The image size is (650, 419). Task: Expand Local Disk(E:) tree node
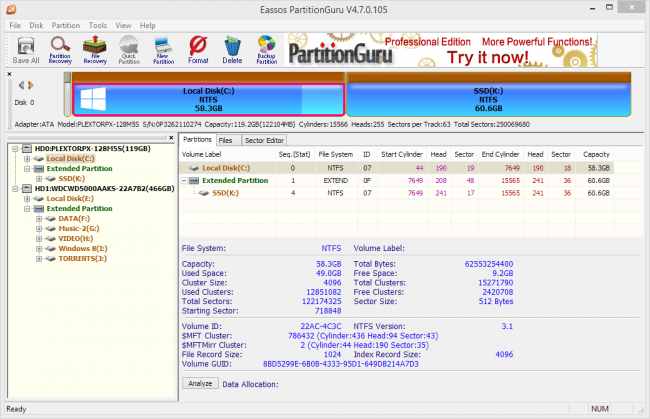(27, 199)
